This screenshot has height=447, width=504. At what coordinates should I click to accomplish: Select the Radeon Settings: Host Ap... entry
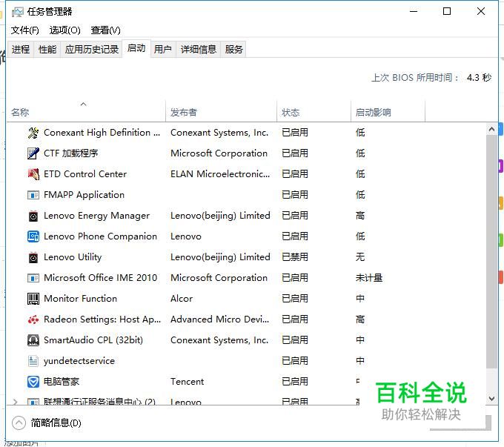point(102,319)
